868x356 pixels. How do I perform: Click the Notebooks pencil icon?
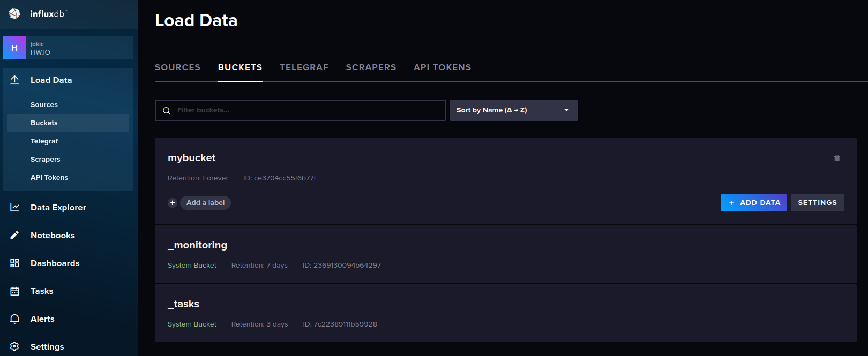point(14,235)
